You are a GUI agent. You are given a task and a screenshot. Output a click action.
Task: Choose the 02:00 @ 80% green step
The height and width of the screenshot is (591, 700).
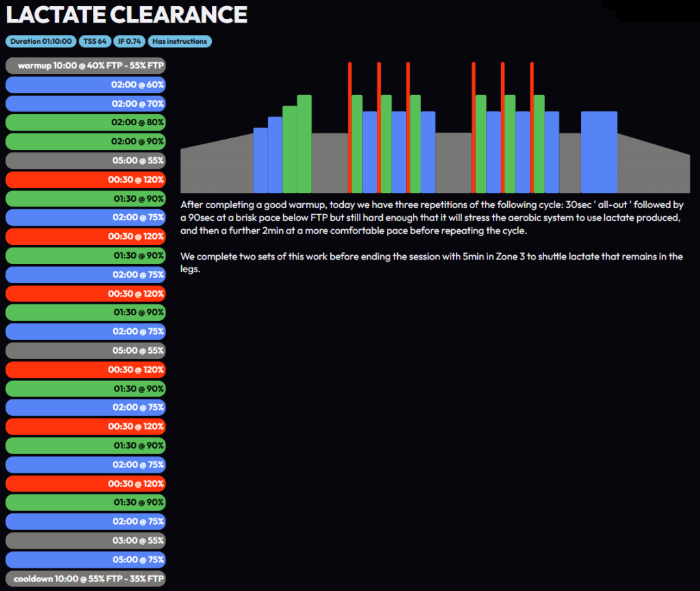tap(85, 123)
